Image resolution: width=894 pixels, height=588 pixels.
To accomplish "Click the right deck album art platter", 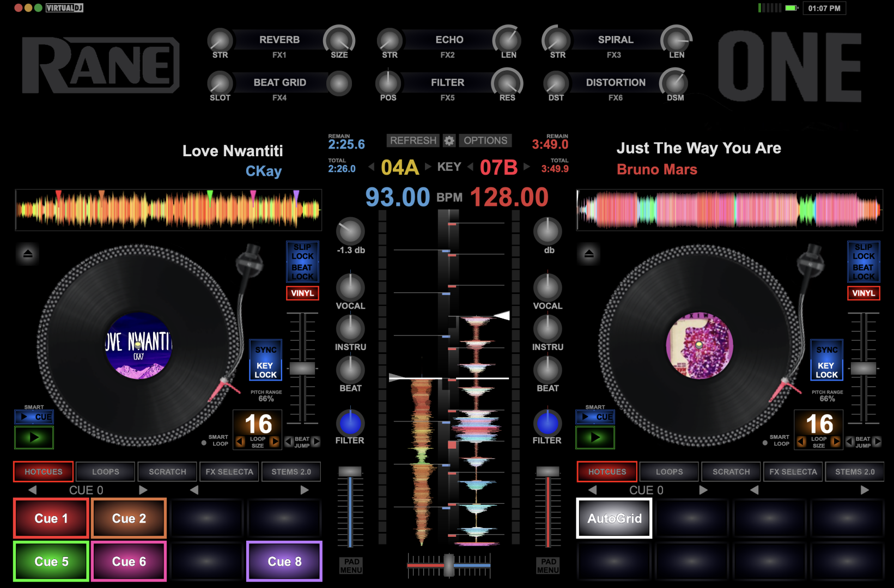I will pos(700,346).
